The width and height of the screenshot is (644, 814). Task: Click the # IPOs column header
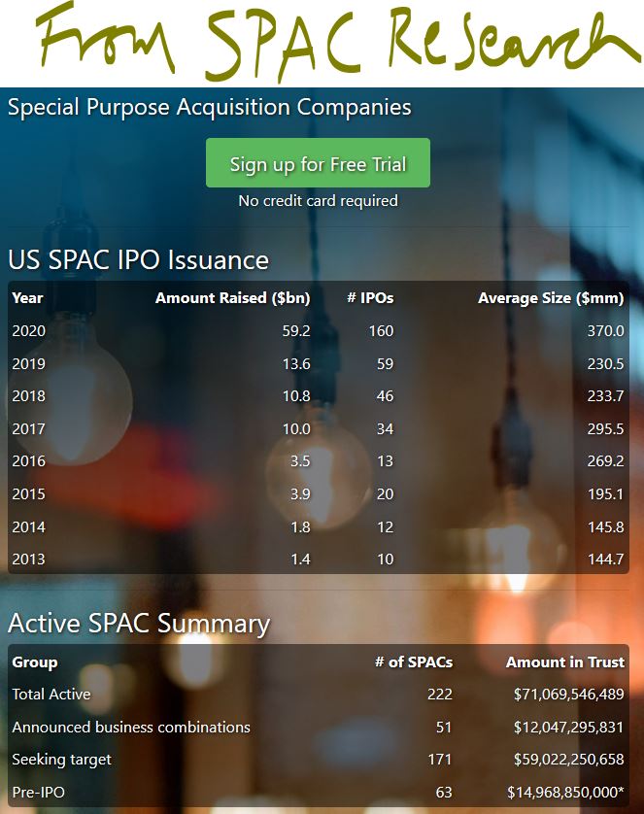(370, 298)
